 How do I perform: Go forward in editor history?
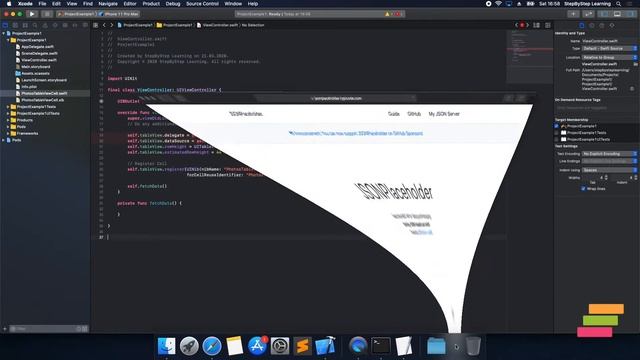click(111, 25)
